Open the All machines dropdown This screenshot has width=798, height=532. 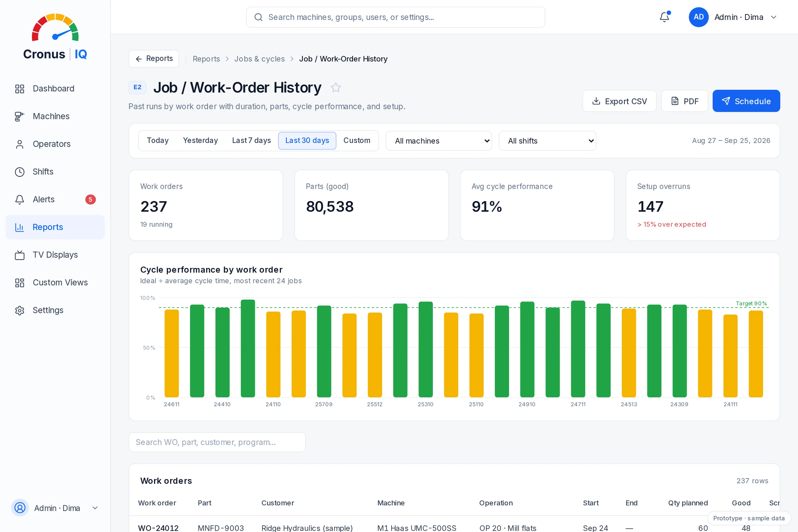tap(439, 141)
